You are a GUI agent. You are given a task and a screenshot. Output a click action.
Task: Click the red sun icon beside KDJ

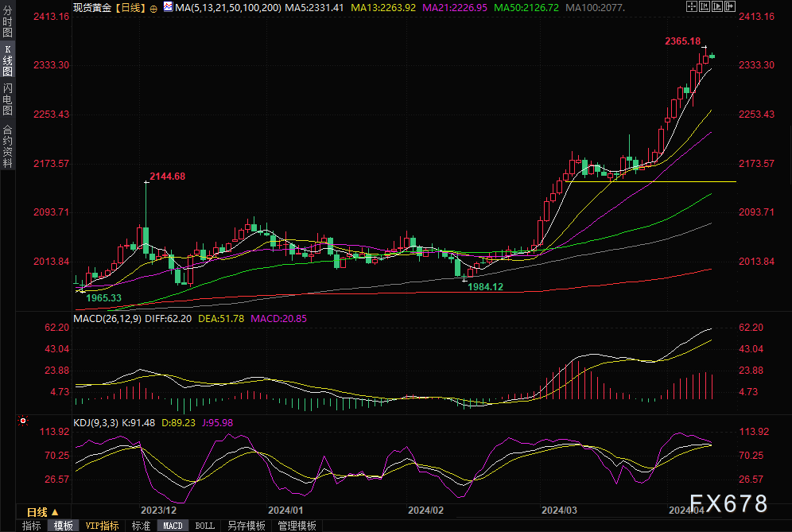click(24, 421)
